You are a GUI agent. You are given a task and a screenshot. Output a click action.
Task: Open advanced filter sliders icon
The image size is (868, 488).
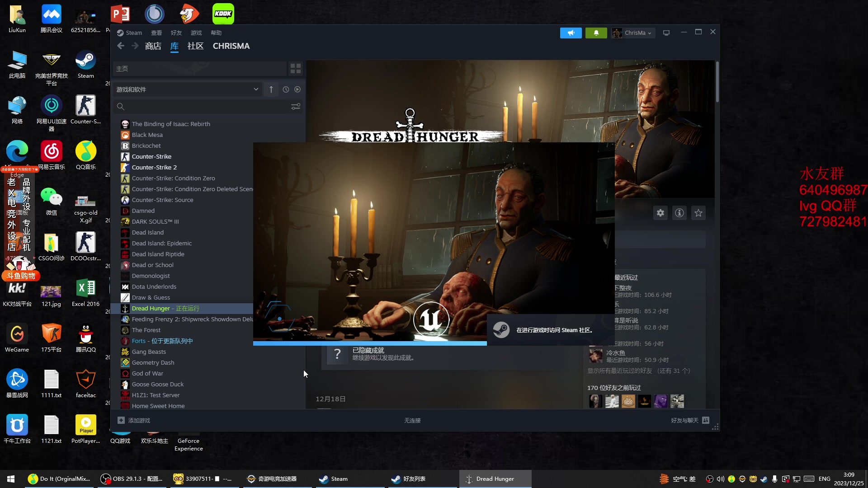click(x=296, y=107)
